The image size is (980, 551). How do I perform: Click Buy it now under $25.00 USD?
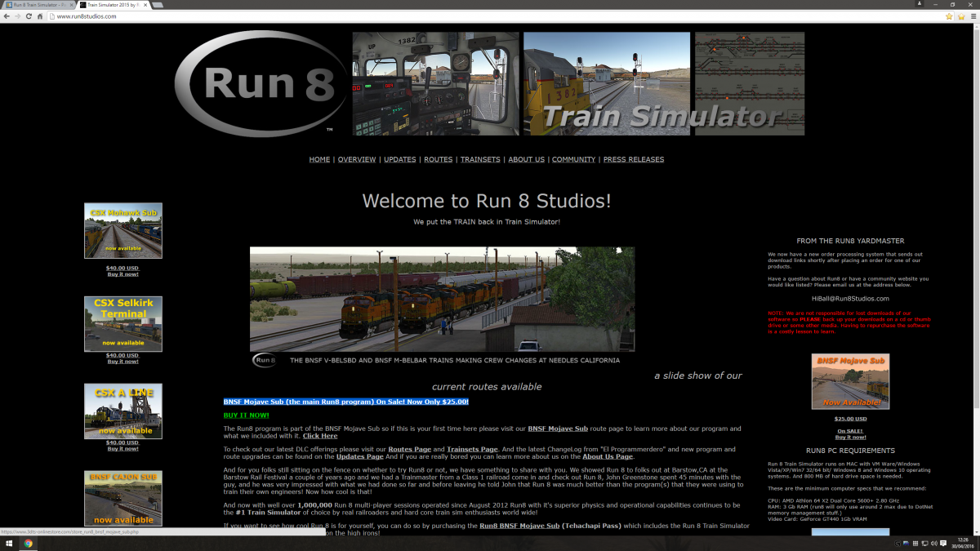(x=850, y=438)
